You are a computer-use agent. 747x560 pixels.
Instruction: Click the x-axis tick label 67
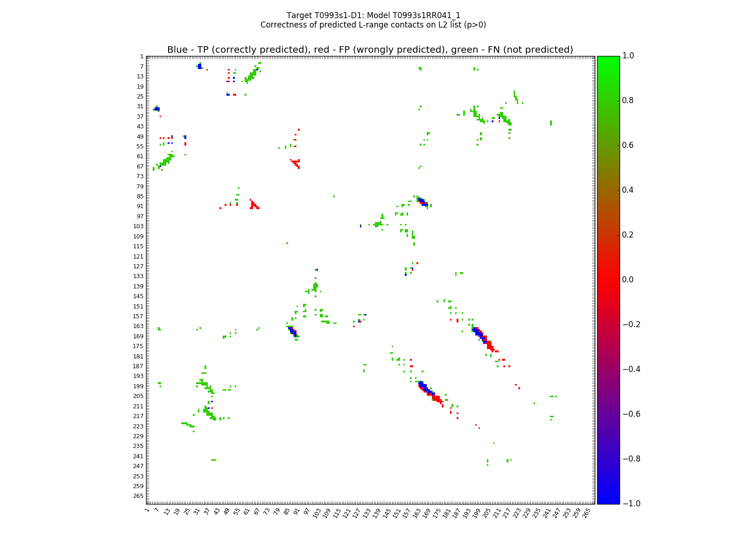pyautogui.click(x=257, y=512)
